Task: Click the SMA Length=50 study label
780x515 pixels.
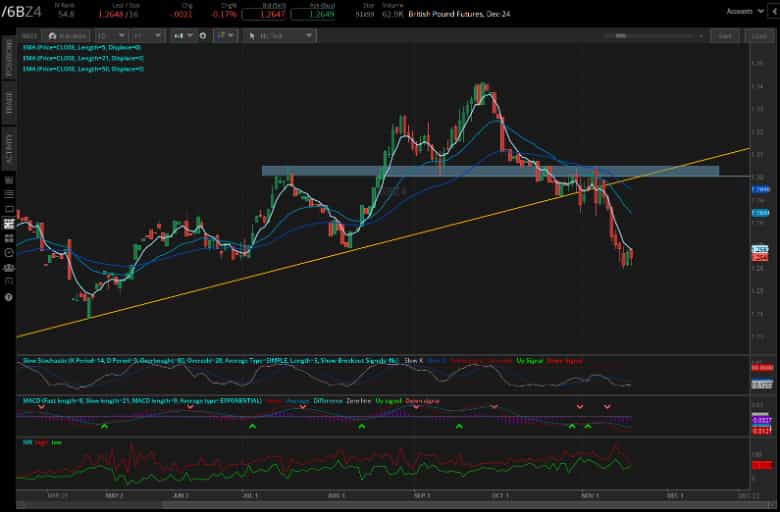Action: 83,69
